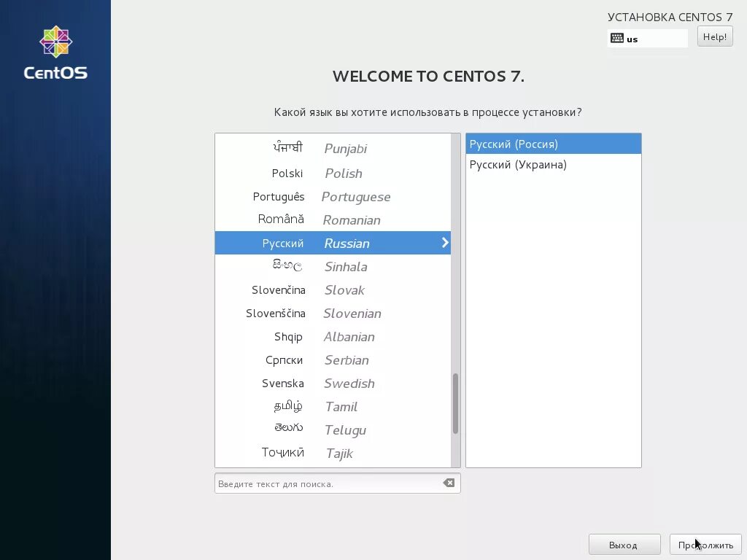Screen dimensions: 747x560
Task: Expand Russian language chevron arrow
Action: [444, 242]
